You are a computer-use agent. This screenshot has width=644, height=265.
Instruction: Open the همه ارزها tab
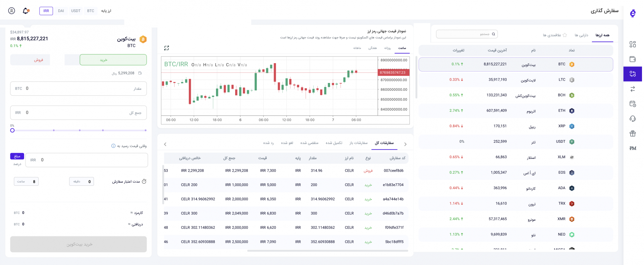(602, 35)
